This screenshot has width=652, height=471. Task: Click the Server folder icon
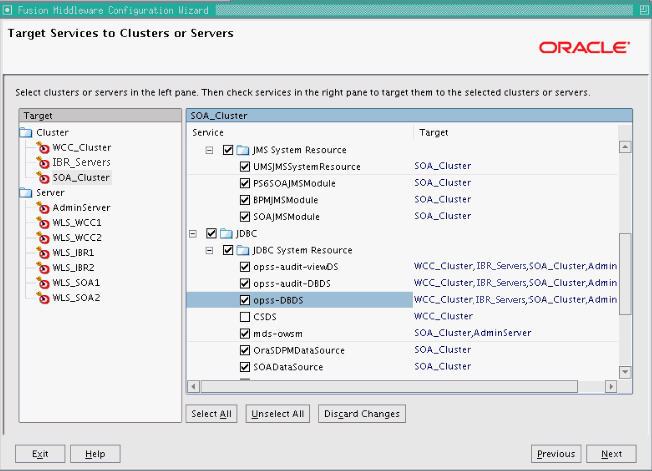coord(26,192)
